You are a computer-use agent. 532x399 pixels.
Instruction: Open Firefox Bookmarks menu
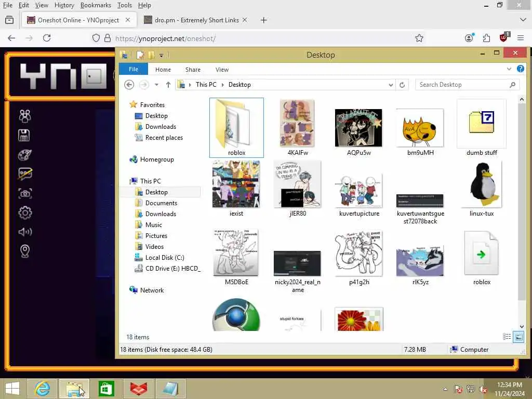click(x=96, y=5)
